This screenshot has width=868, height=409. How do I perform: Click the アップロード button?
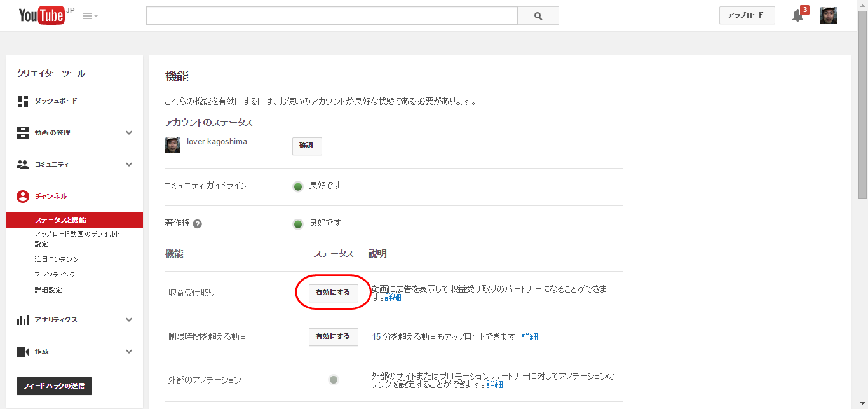point(747,15)
